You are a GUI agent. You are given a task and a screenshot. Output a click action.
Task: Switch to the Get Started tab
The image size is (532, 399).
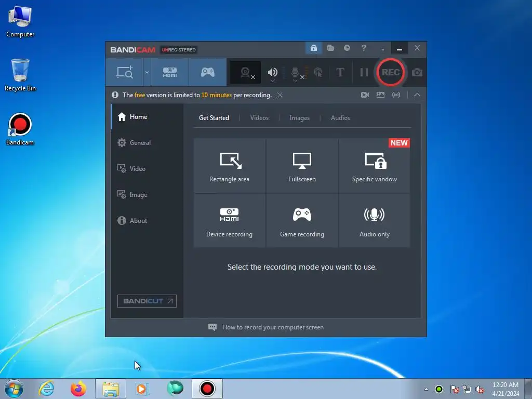tap(214, 118)
